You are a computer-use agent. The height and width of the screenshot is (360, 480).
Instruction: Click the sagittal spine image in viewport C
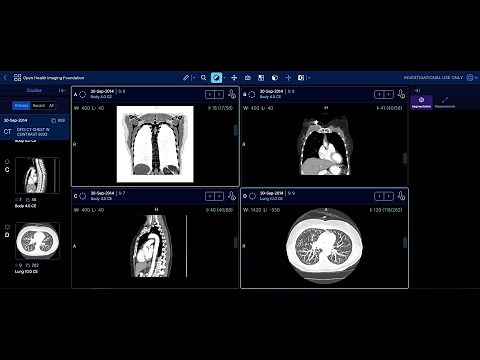pyautogui.click(x=153, y=246)
